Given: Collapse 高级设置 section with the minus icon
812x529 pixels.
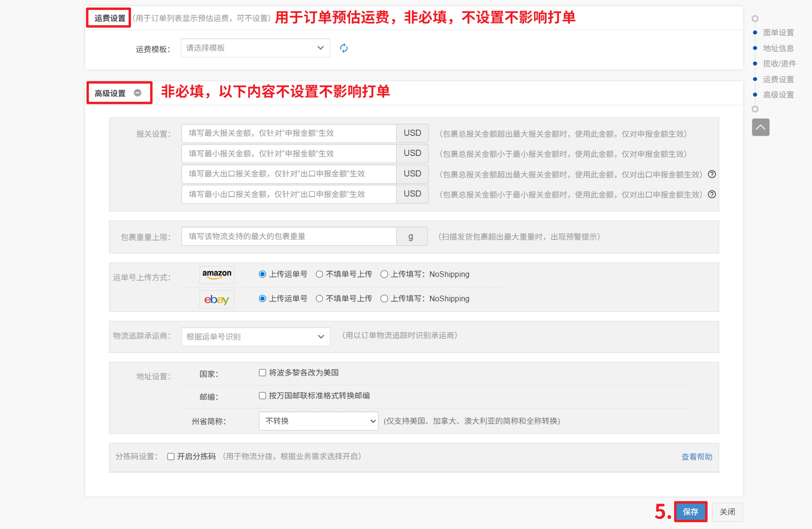Looking at the screenshot, I should tap(138, 93).
